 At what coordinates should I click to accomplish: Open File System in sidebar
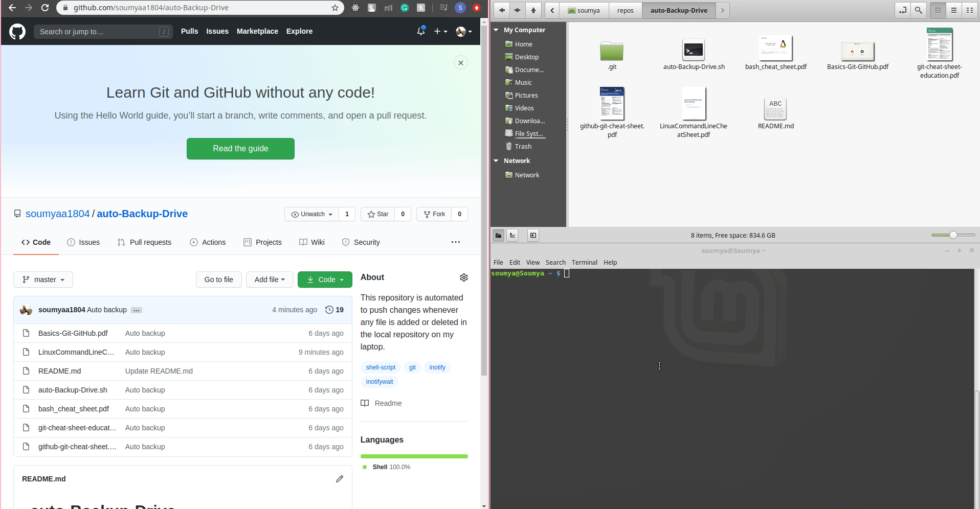click(529, 133)
